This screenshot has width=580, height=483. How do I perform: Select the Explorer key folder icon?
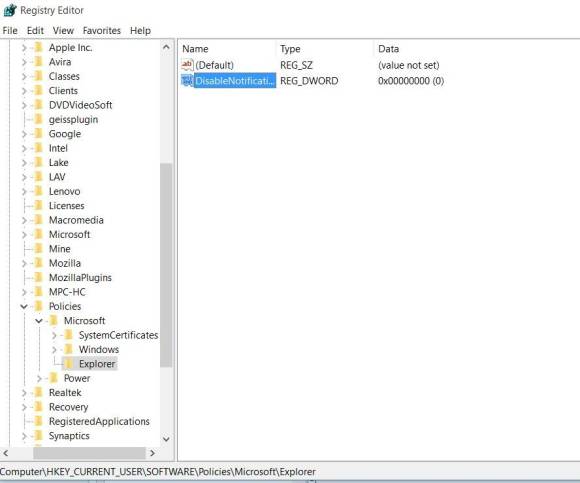(68, 364)
